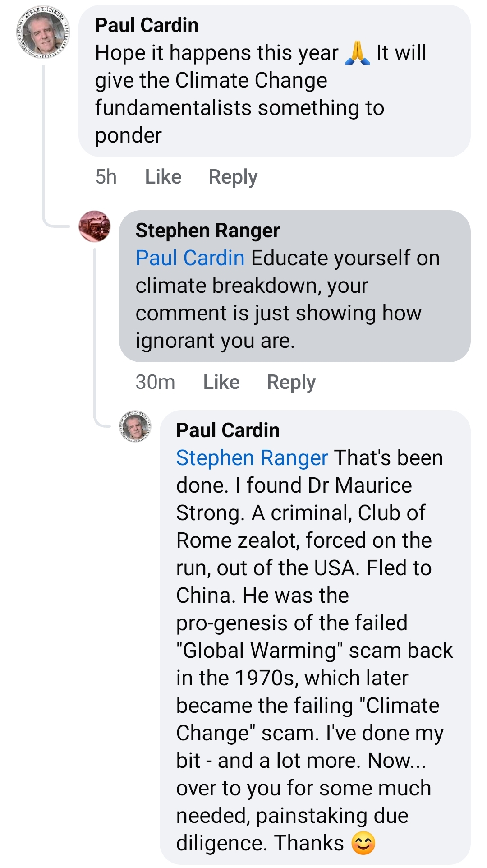Click the word "ponder" in top comment
This screenshot has width=487, height=868.
tap(128, 135)
